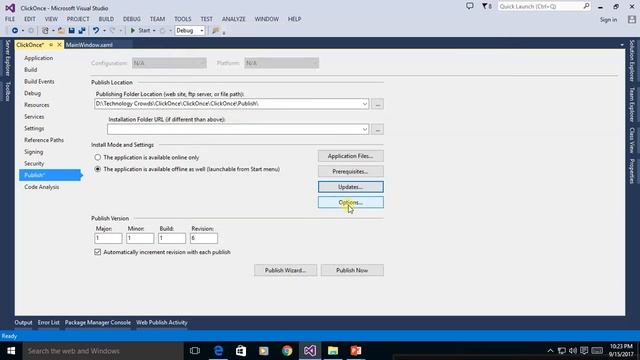This screenshot has width=640, height=360.
Task: Browse for the Installation Folder URL
Action: (378, 129)
